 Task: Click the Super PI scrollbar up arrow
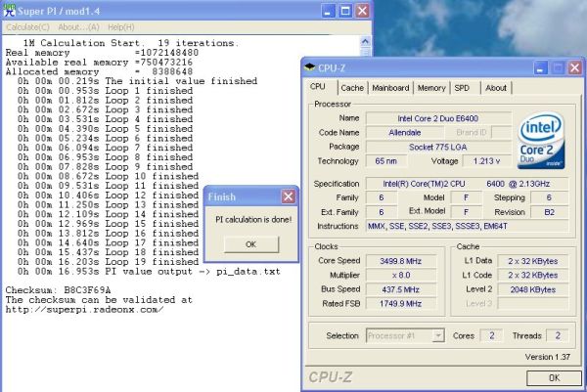pyautogui.click(x=365, y=41)
